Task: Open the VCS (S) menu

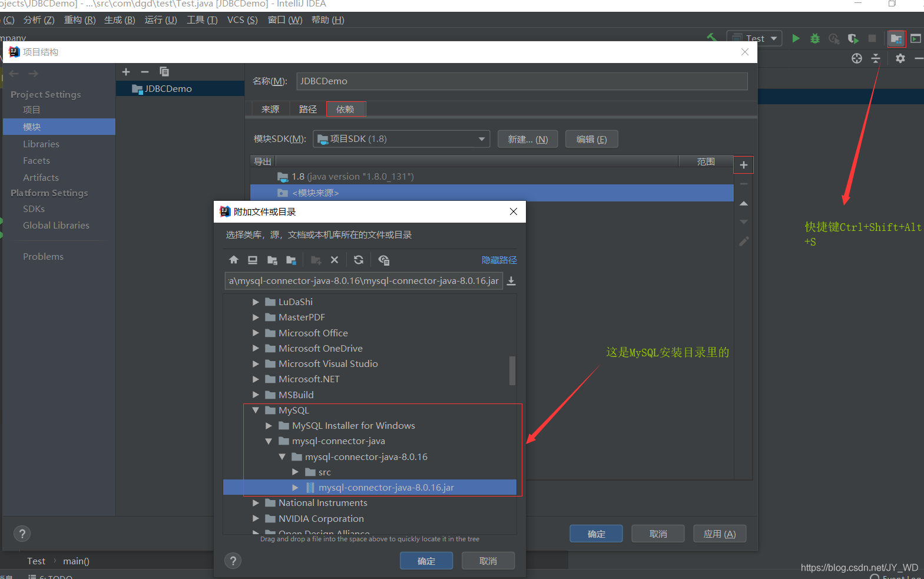Action: point(242,20)
